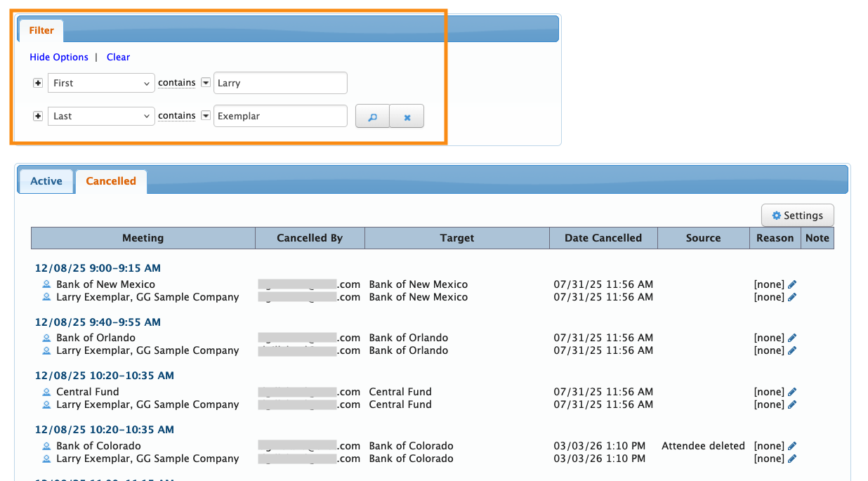Edit reason for Larry Exemplar under the Central Fund meeting
The image size is (868, 481).
click(x=792, y=404)
